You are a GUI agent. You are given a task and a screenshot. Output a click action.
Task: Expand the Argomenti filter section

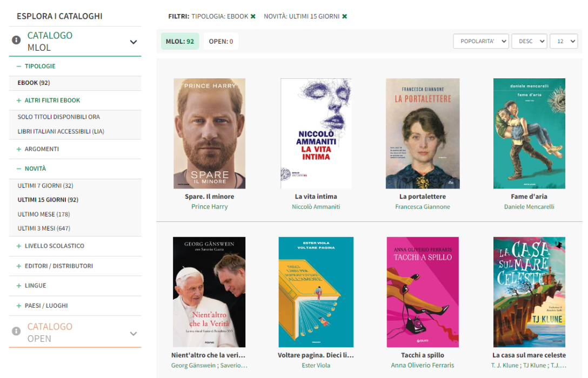coord(38,149)
